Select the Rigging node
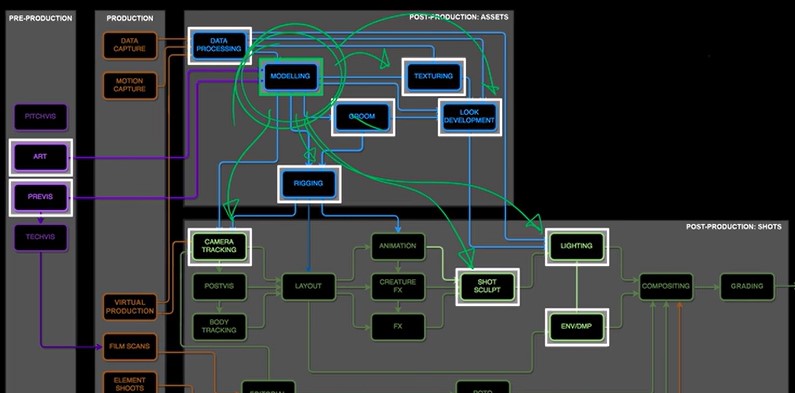795x393 pixels. pos(309,184)
